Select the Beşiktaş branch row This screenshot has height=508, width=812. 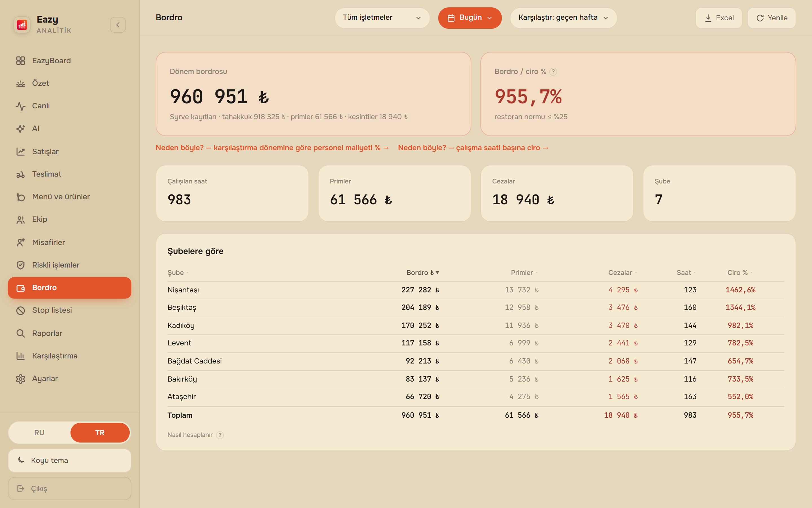476,308
